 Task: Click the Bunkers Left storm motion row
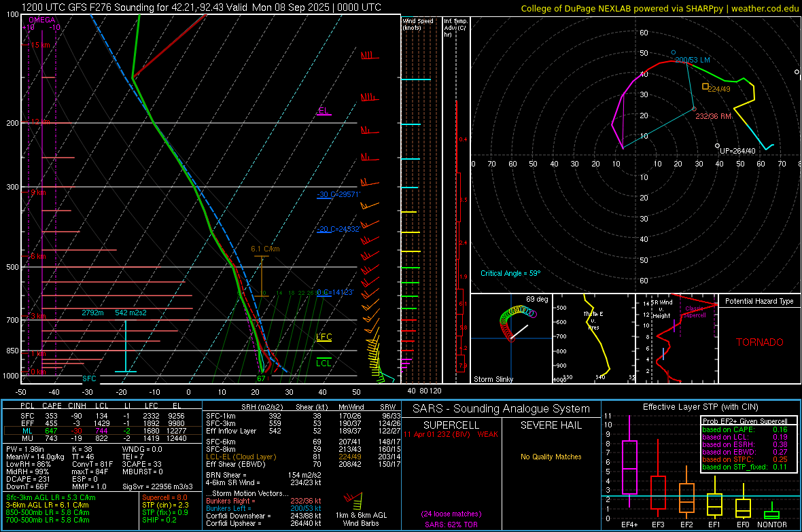coord(264,508)
